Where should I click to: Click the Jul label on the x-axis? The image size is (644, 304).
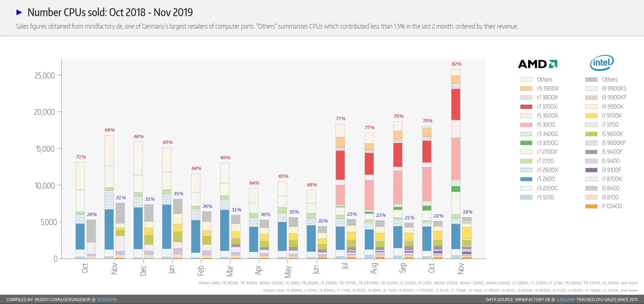(345, 266)
